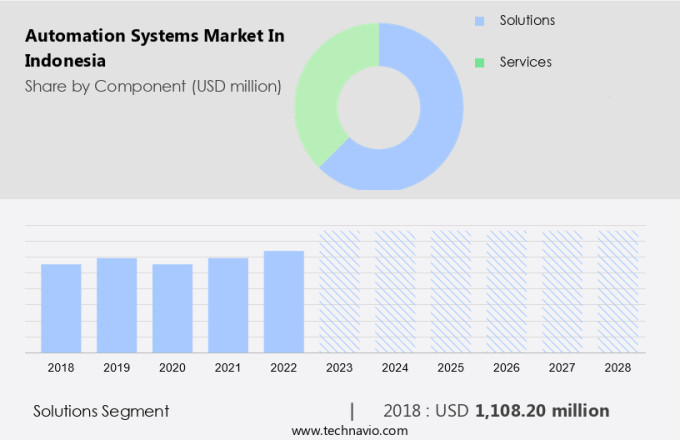Click the hatched 2023 forecast bar
Image resolution: width=680 pixels, height=440 pixels.
tap(339, 291)
